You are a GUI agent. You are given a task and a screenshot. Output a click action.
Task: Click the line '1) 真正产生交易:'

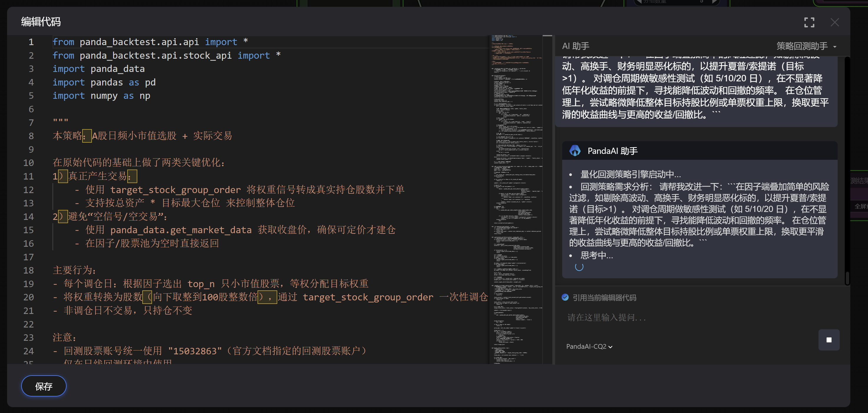(x=95, y=176)
